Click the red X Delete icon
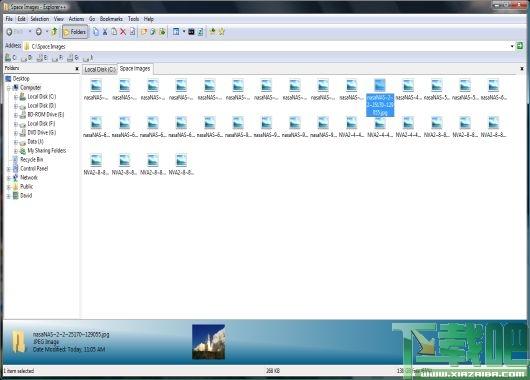Image resolution: width=530 pixels, height=380 pixels. (x=123, y=32)
